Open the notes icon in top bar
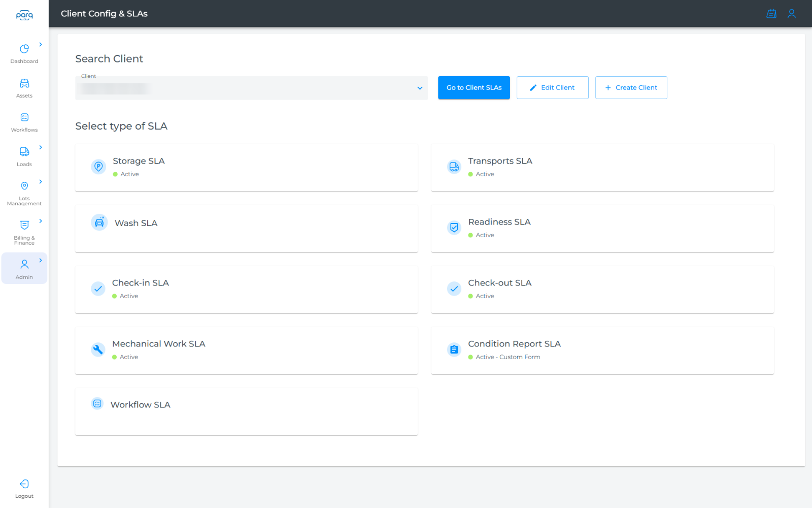The width and height of the screenshot is (812, 508). (x=771, y=14)
